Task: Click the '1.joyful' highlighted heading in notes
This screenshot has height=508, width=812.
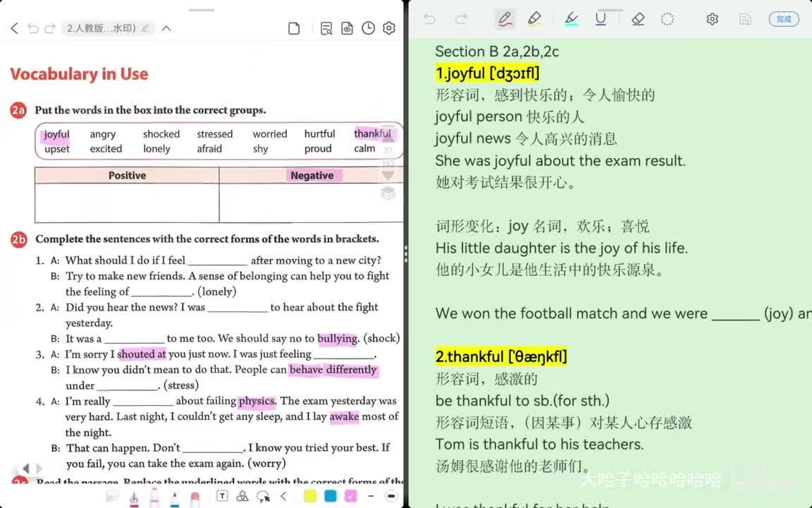Action: coord(487,73)
